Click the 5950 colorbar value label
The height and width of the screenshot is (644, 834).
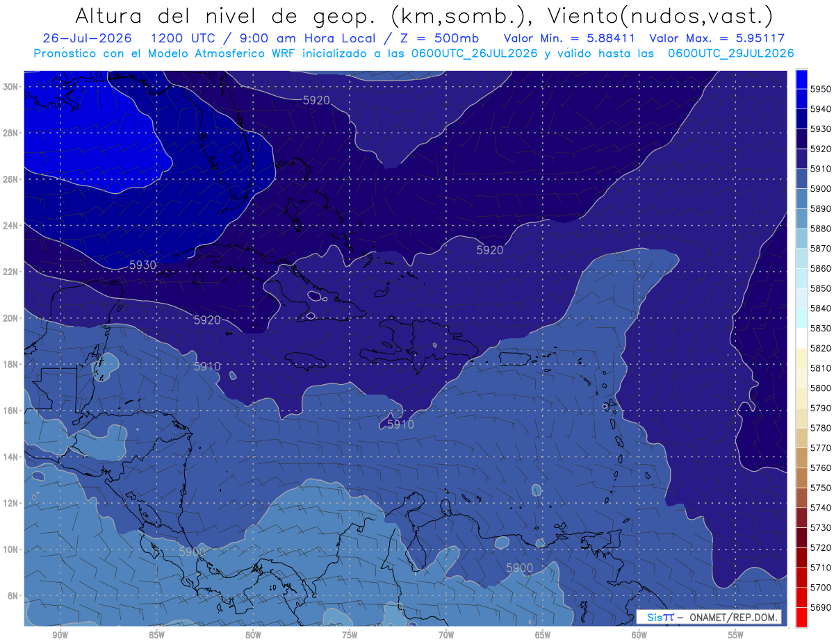tap(821, 89)
